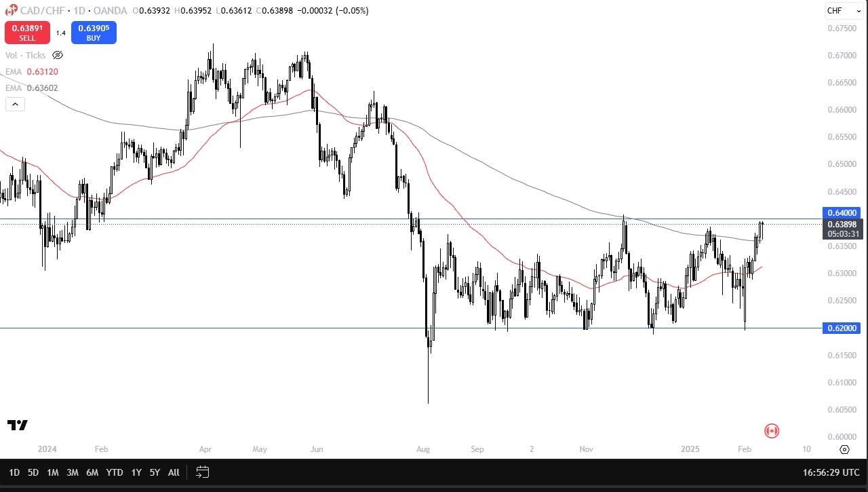Image resolution: width=868 pixels, height=492 pixels.
Task: Open the Go-to-date calendar icon
Action: [x=202, y=472]
